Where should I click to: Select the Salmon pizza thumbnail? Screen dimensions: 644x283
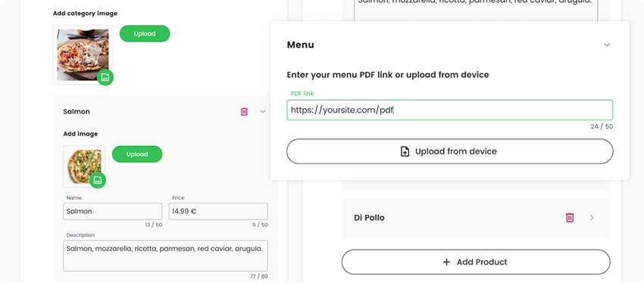[x=84, y=166]
